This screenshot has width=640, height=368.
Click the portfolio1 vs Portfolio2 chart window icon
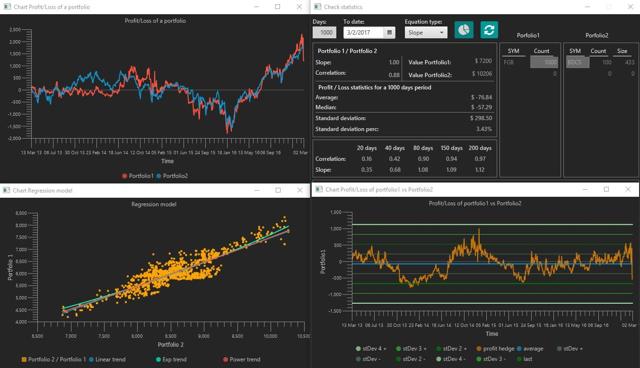319,189
